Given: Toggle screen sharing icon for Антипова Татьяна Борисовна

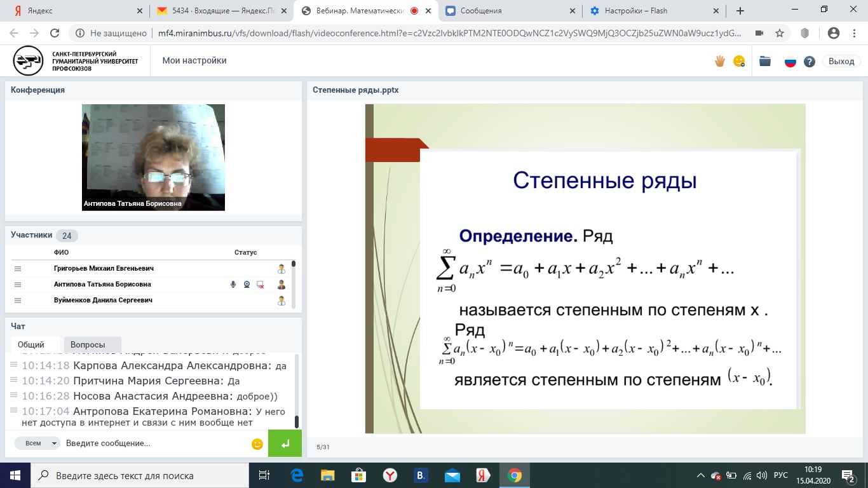Looking at the screenshot, I should coord(261,285).
